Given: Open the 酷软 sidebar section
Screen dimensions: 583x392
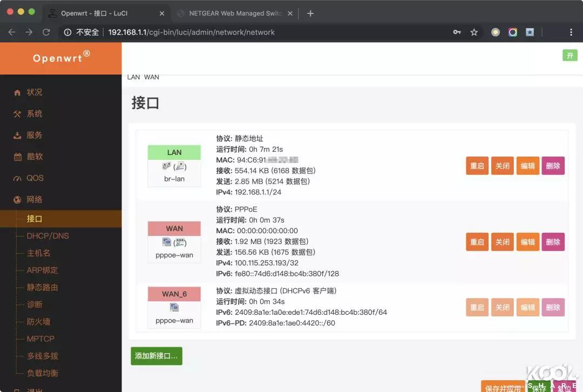Looking at the screenshot, I should pos(34,156).
